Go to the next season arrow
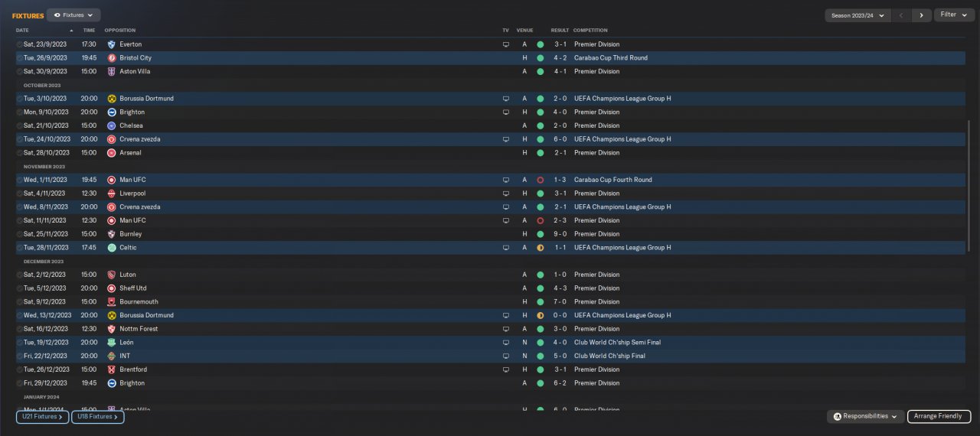The image size is (980, 436). pyautogui.click(x=922, y=15)
